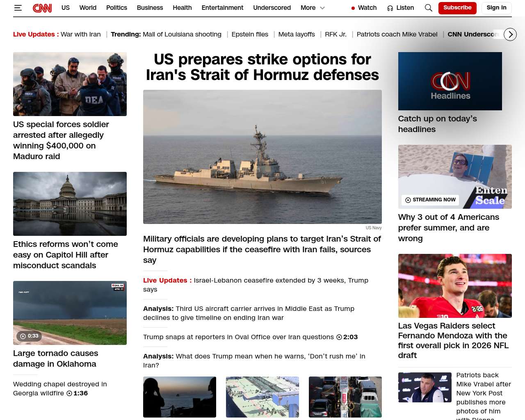Open the hamburger menu icon

(x=18, y=8)
